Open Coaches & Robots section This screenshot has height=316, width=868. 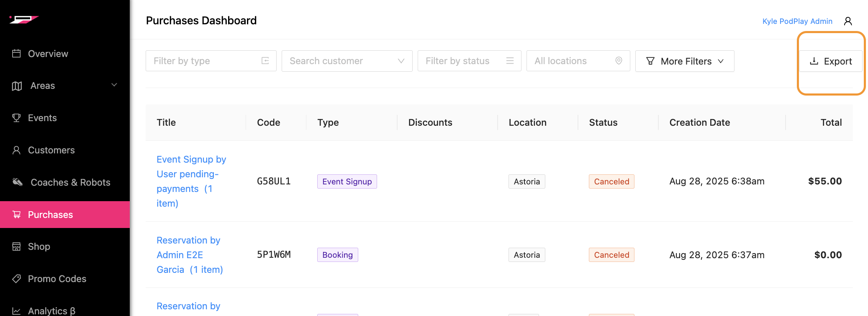70,182
